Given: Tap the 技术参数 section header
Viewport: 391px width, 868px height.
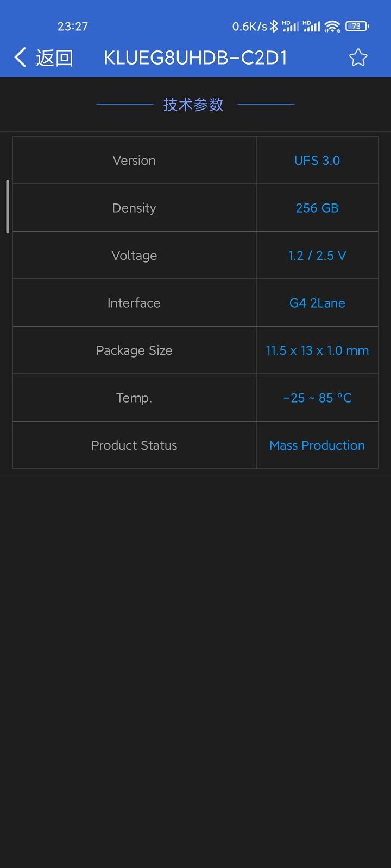Looking at the screenshot, I should [193, 104].
